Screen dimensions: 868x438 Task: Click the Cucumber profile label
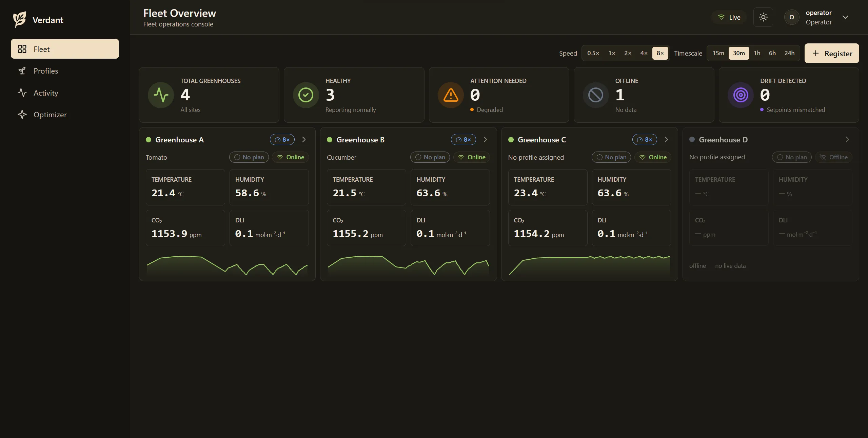pyautogui.click(x=341, y=157)
